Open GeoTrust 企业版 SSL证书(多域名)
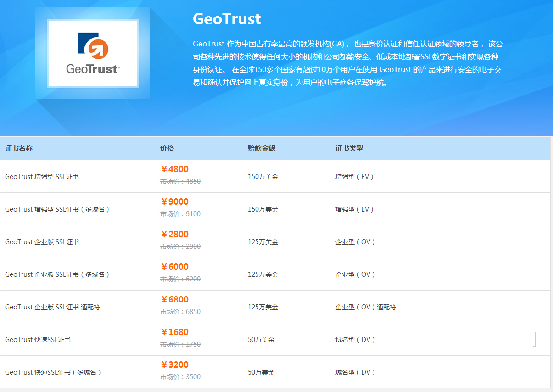 (x=58, y=274)
